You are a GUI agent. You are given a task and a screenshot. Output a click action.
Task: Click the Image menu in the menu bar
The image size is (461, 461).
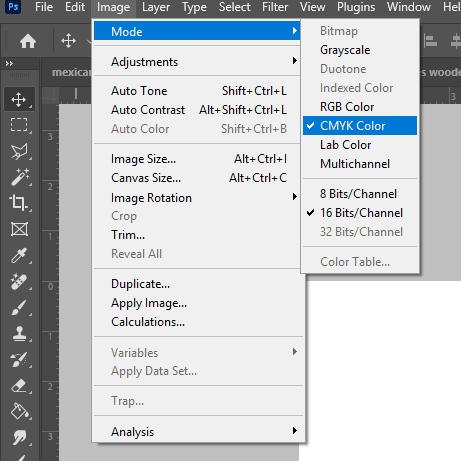point(113,7)
